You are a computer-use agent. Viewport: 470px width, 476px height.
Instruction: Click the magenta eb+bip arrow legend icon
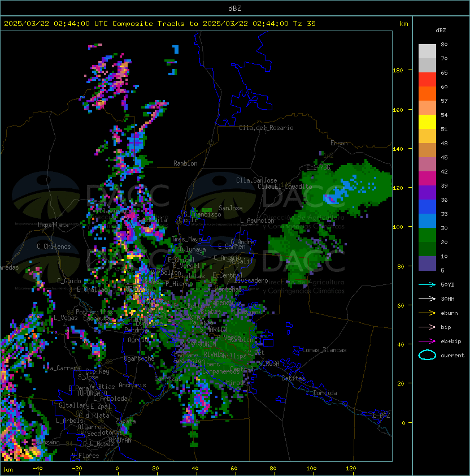[427, 341]
